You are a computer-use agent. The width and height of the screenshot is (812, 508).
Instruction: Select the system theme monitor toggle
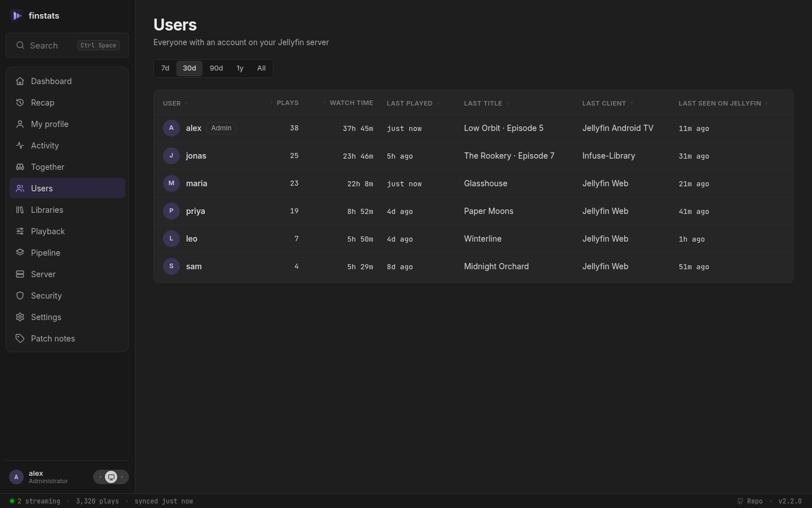tap(111, 477)
